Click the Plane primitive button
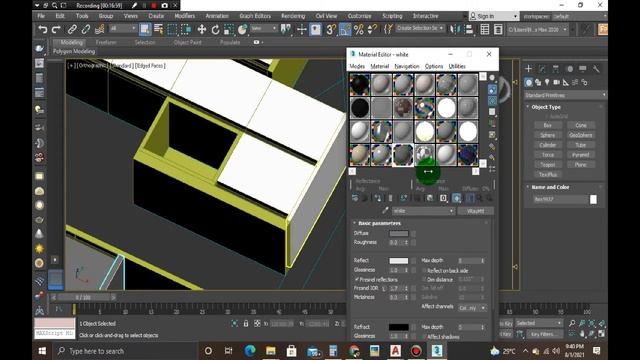 [581, 164]
